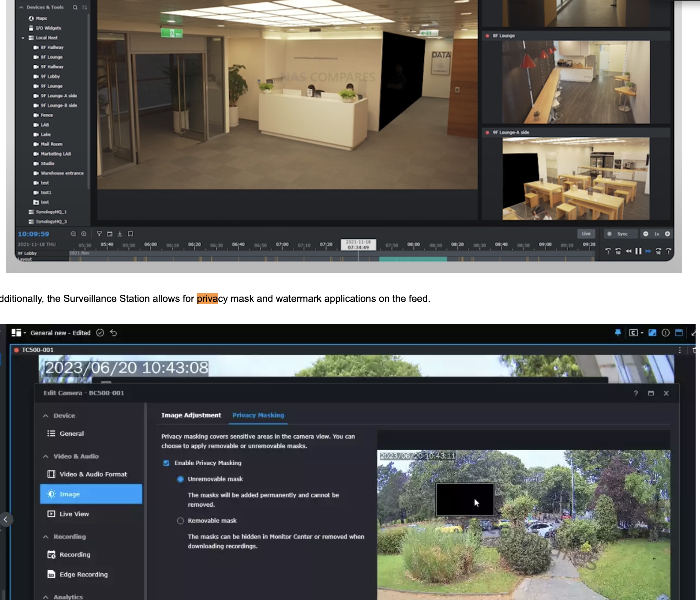Select the Removable mask radio button
This screenshot has width=700, height=600.
180,521
